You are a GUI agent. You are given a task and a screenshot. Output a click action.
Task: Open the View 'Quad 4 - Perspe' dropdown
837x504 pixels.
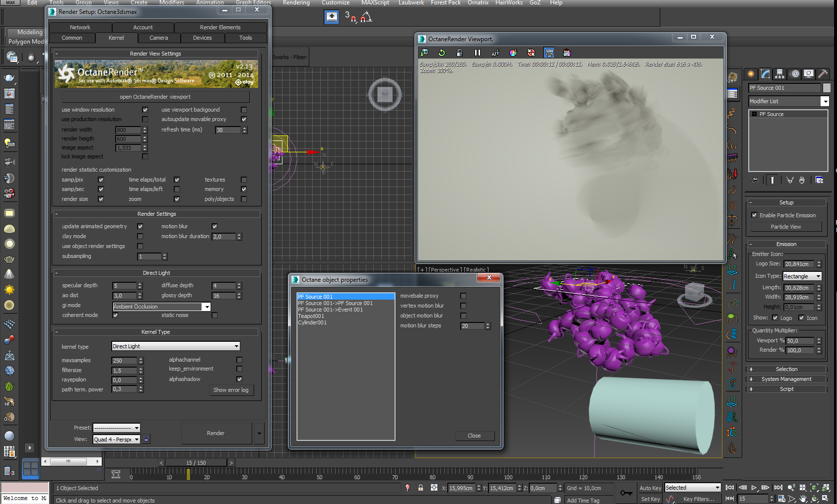pos(117,439)
